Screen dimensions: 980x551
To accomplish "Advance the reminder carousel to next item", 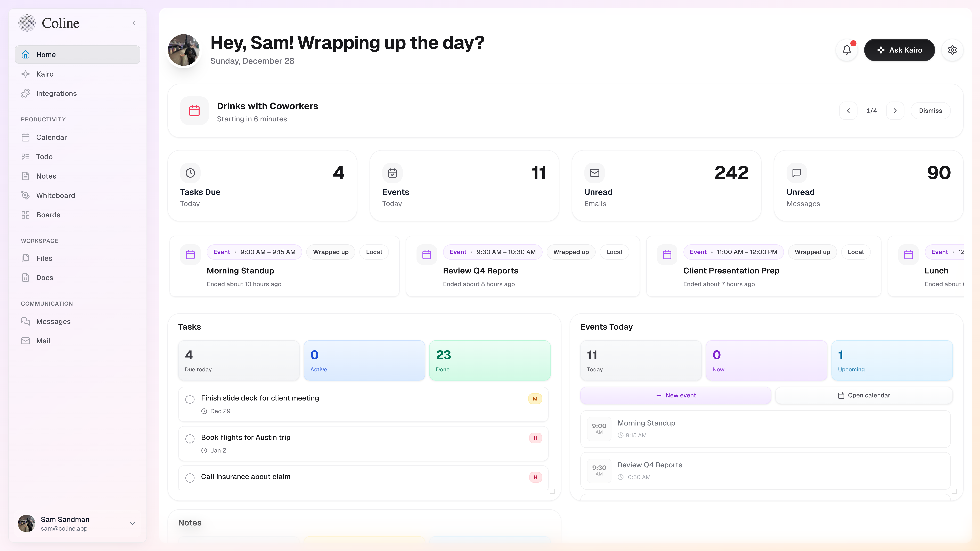I will (895, 111).
